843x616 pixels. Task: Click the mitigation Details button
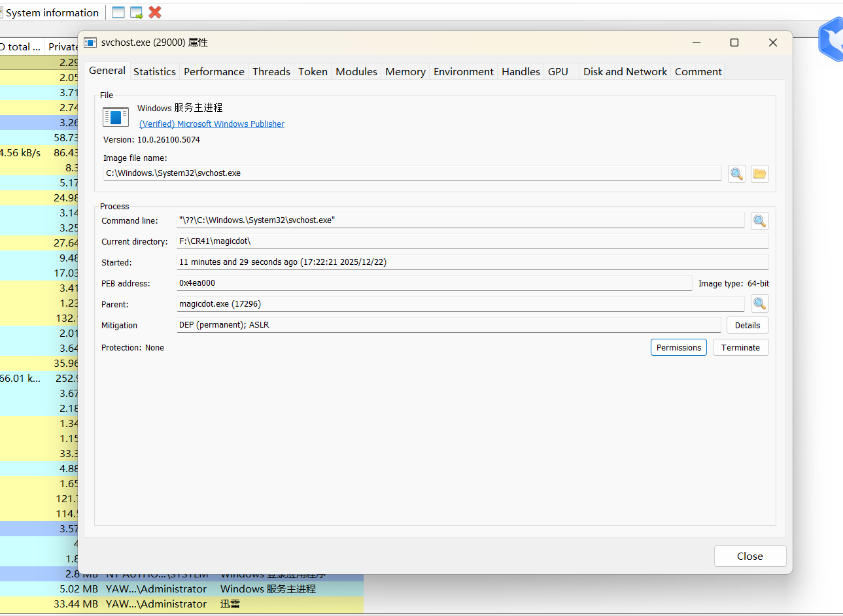coord(748,326)
